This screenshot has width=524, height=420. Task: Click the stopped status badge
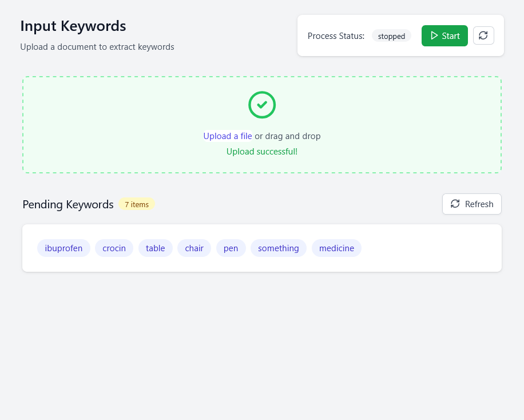391,35
